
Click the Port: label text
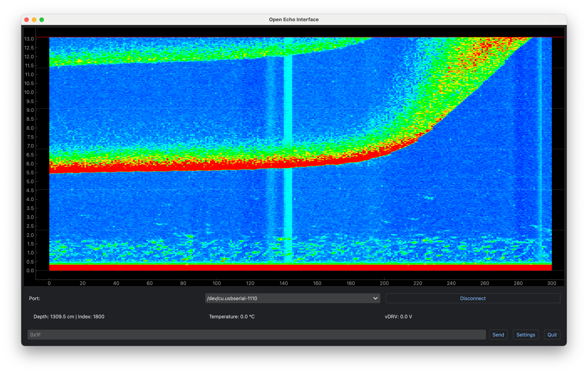coord(34,298)
